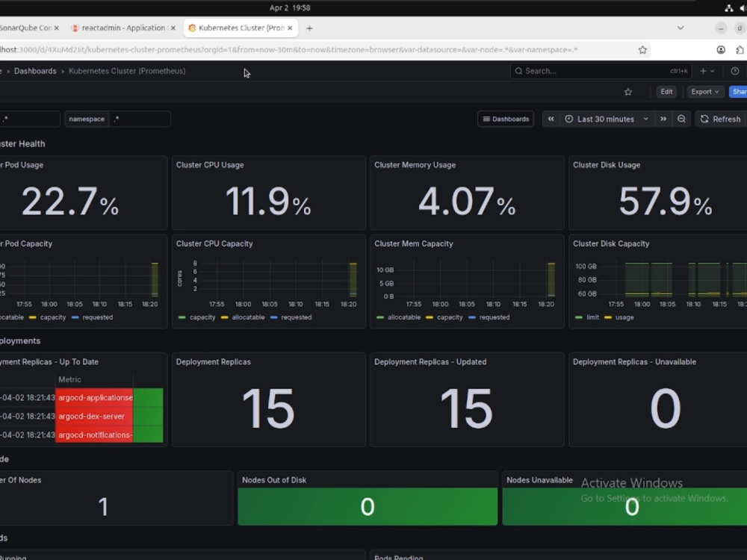
Task: Select argocd-dex-server table row
Action: (81, 416)
